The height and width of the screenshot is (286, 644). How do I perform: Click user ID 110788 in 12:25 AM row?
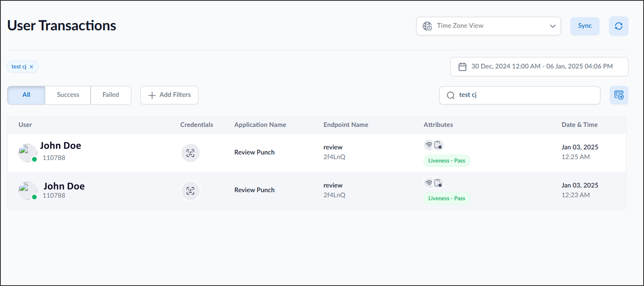click(x=54, y=158)
